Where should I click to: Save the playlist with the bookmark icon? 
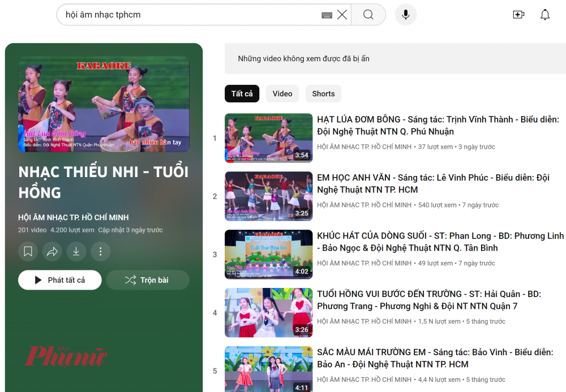point(28,251)
